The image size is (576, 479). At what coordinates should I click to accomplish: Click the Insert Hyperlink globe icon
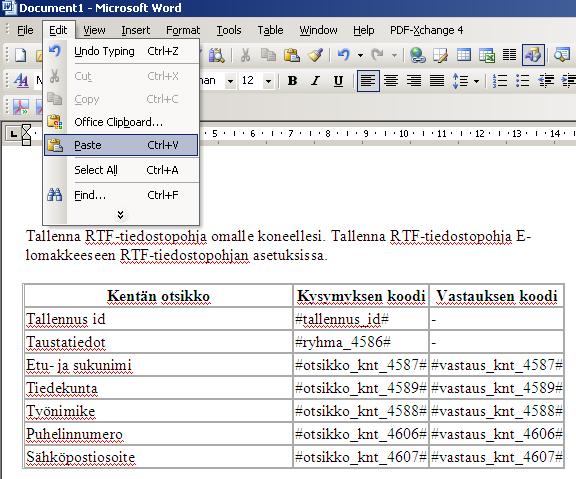pos(418,55)
